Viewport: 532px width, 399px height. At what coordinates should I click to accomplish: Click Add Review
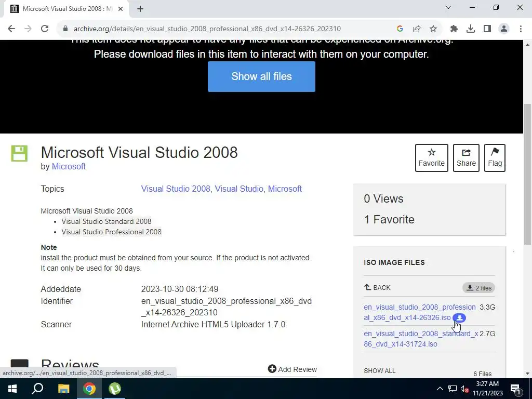[x=292, y=369]
